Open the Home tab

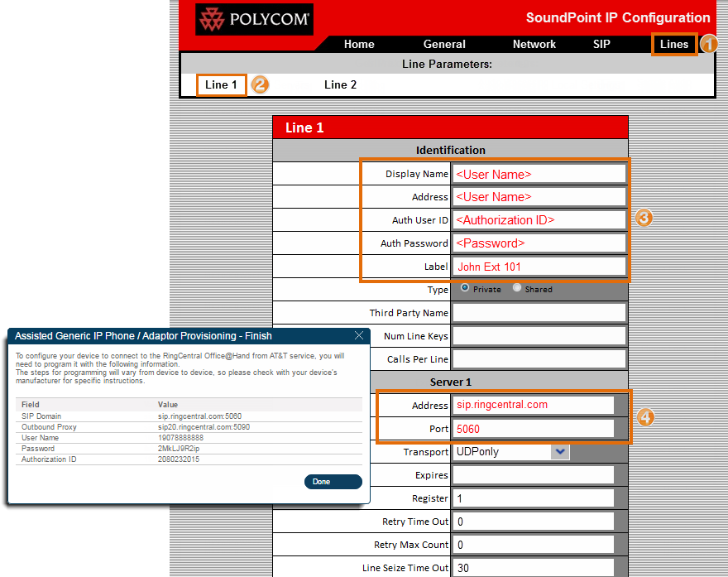point(359,44)
